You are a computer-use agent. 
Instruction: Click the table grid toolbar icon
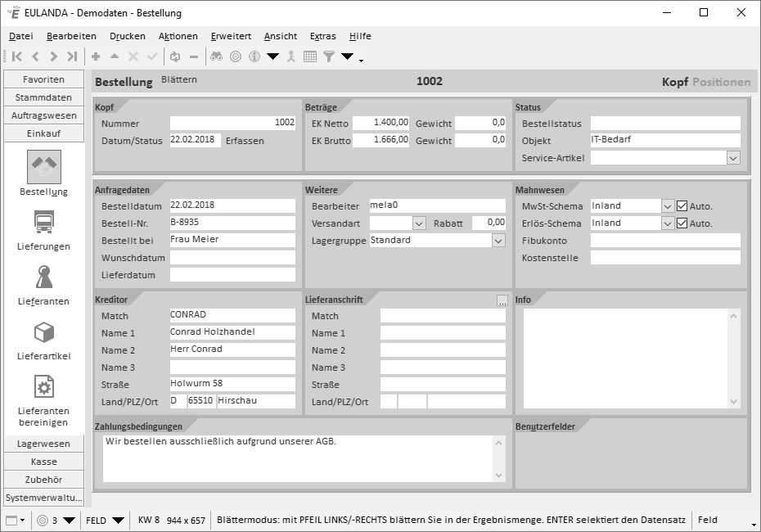tap(309, 56)
